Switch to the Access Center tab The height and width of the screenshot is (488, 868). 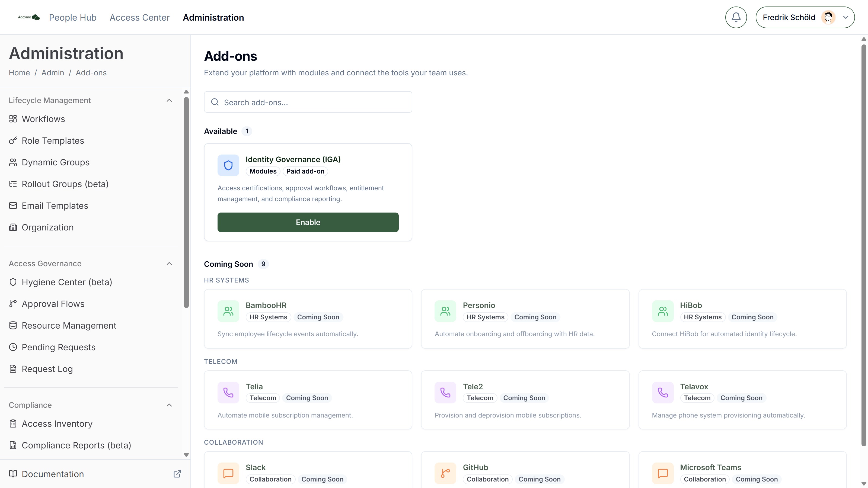(139, 17)
